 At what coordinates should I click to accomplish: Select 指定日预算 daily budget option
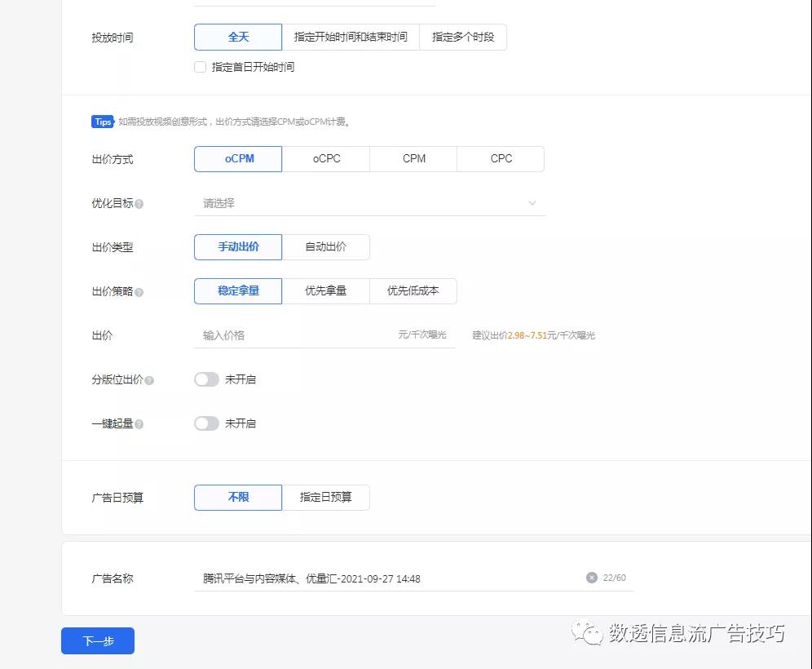click(326, 498)
